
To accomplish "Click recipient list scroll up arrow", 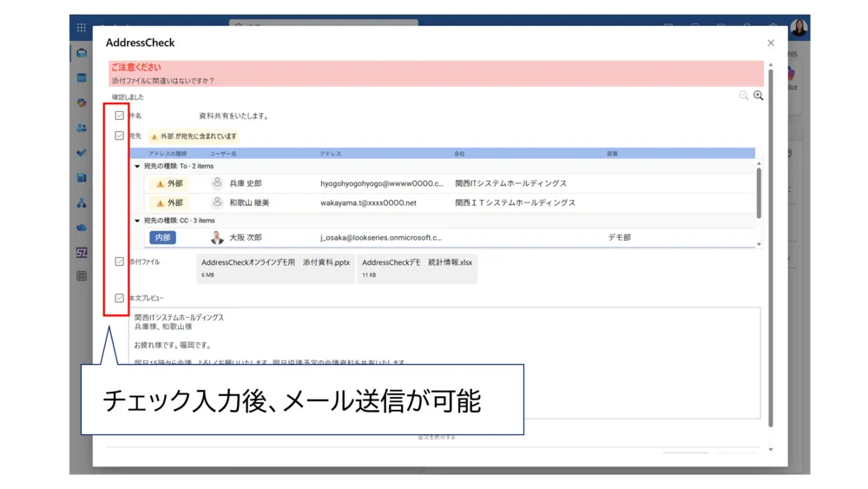I will point(759,164).
